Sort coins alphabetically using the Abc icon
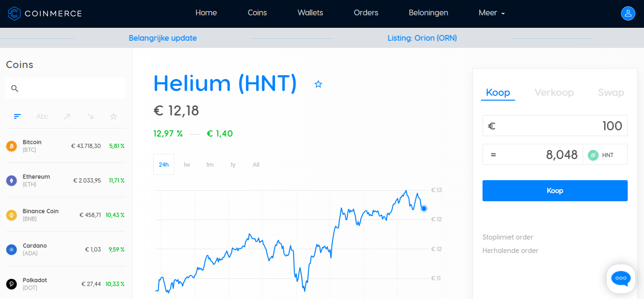644x299 pixels. click(42, 116)
